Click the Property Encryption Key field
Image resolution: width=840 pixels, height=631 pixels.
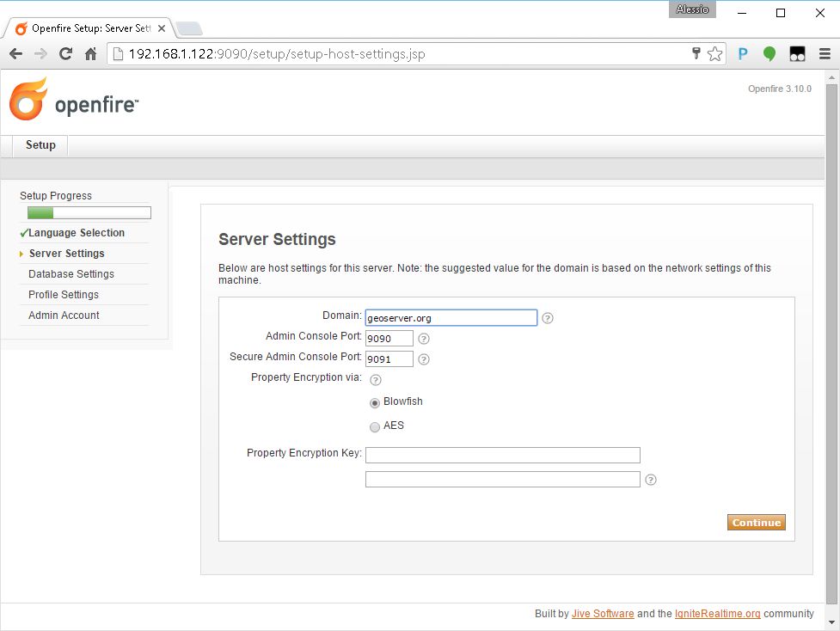pyautogui.click(x=502, y=455)
